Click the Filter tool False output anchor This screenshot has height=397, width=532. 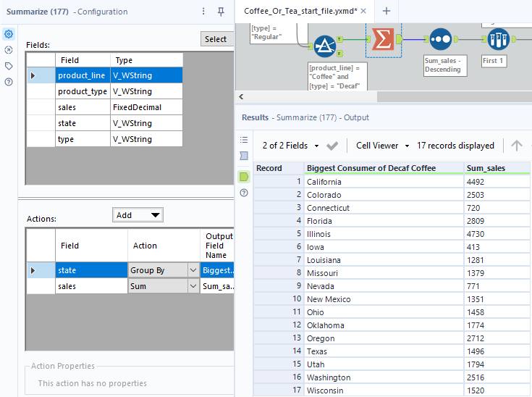339,54
